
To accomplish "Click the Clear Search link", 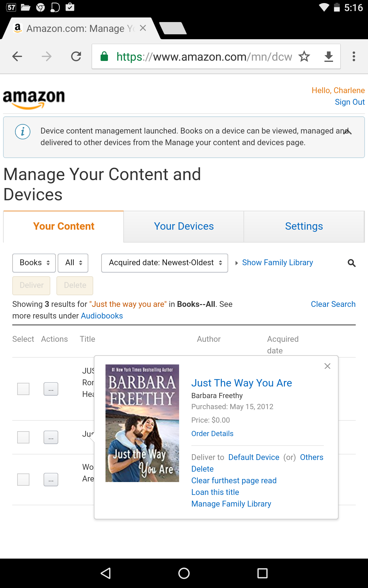I will point(333,304).
